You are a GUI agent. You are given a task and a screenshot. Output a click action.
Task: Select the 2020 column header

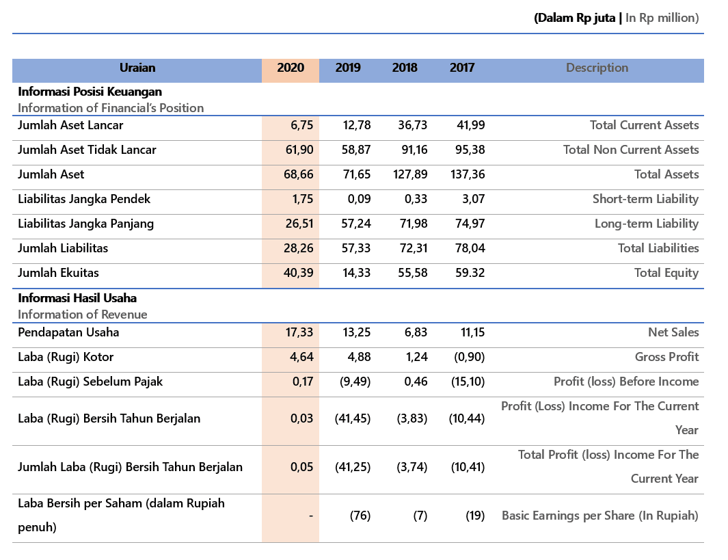click(x=291, y=68)
